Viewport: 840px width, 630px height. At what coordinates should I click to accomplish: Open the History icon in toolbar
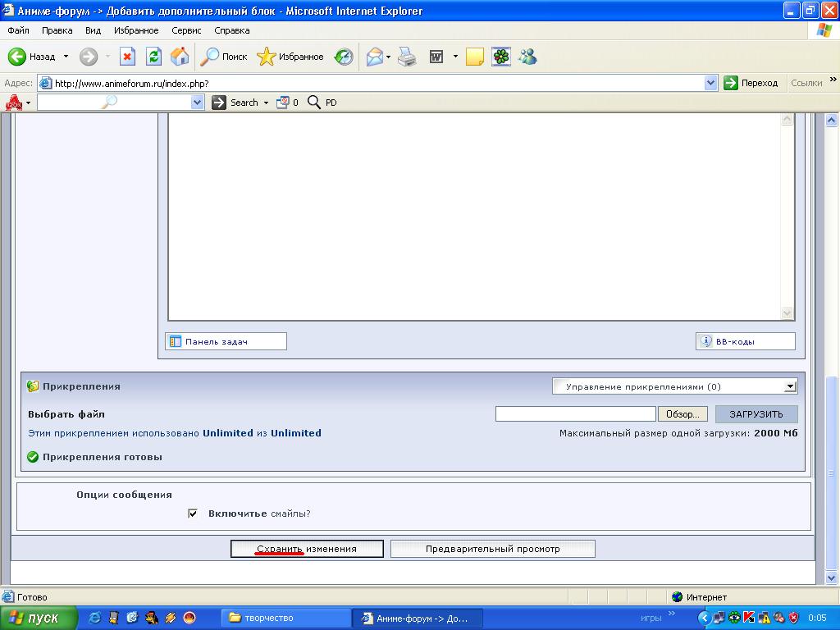pyautogui.click(x=344, y=57)
